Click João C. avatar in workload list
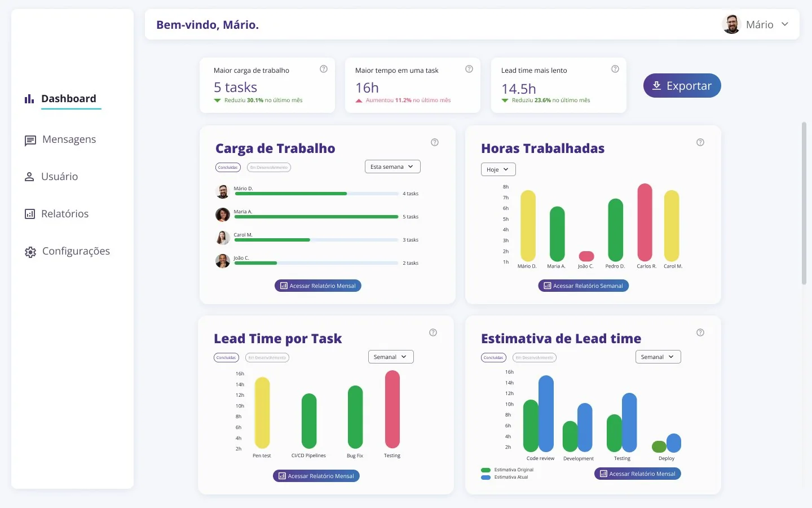This screenshot has width=812, height=508. click(x=223, y=261)
